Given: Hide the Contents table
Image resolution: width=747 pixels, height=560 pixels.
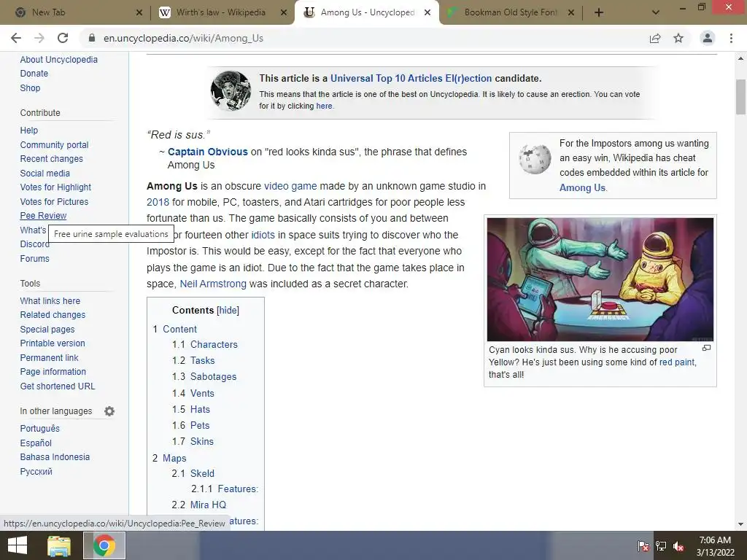Looking at the screenshot, I should [x=228, y=310].
